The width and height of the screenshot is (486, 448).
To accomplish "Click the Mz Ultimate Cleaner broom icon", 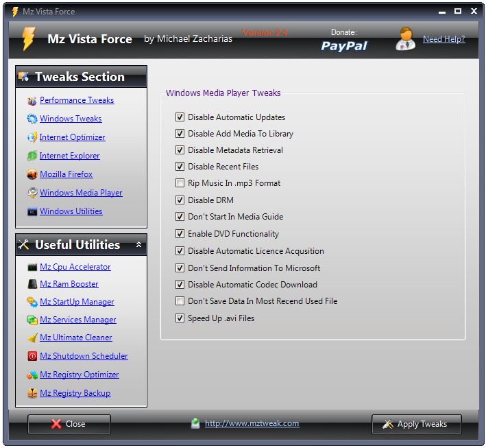I will tap(32, 338).
